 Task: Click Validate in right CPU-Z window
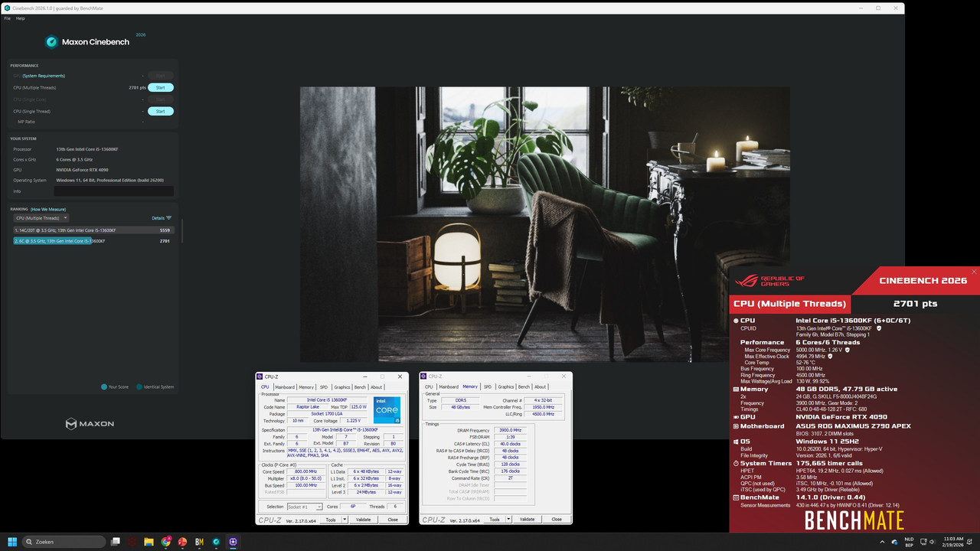point(528,520)
